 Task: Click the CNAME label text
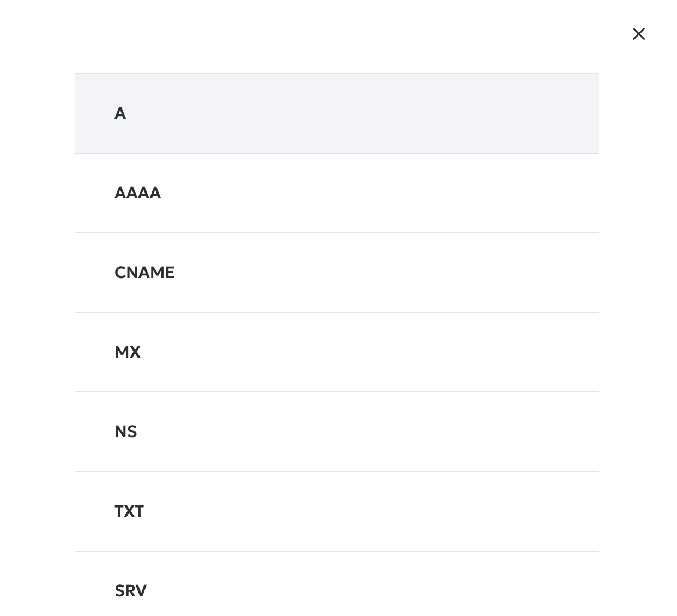pyautogui.click(x=144, y=273)
